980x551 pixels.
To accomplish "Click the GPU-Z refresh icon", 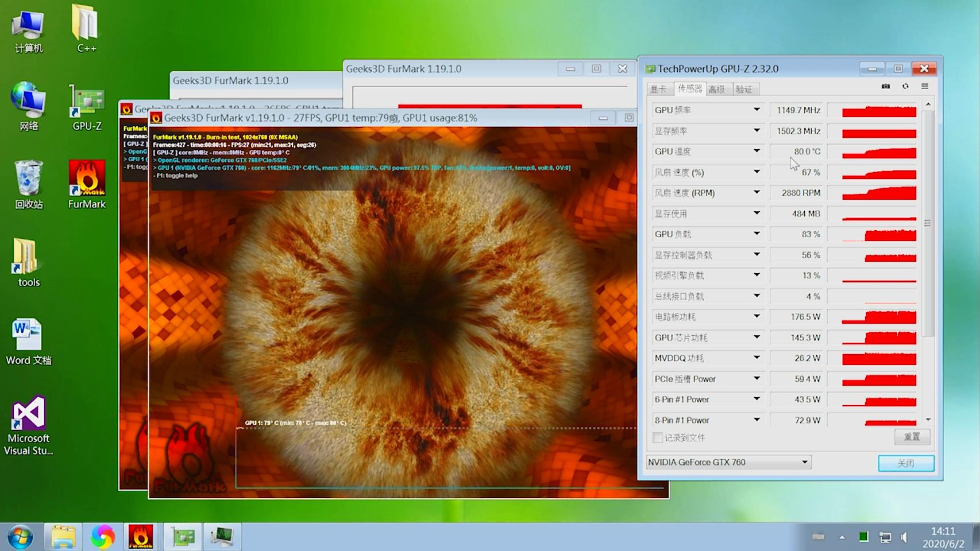I will click(905, 86).
